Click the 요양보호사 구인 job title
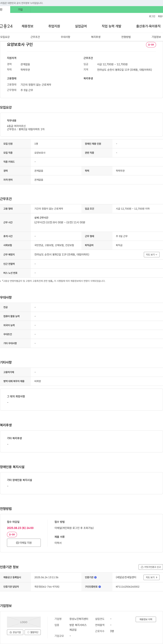 [x=20, y=45]
